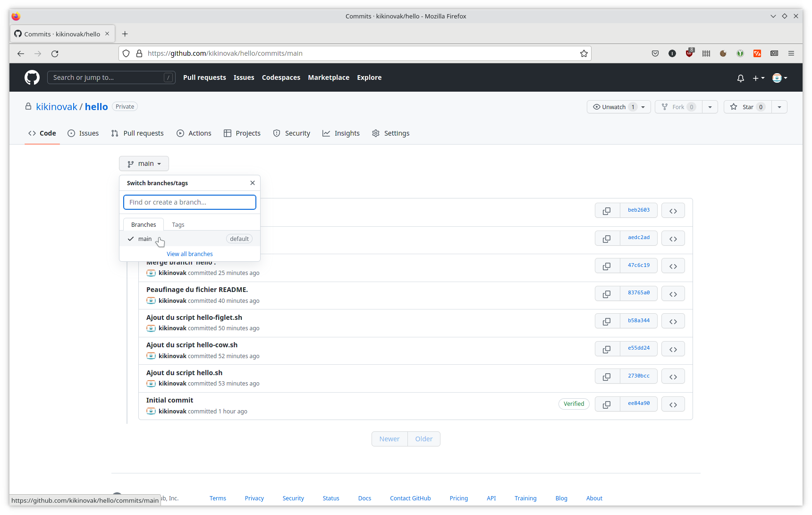Image resolution: width=812 pixels, height=515 pixels.
Task: Copy full SHA for commit beb2603
Action: point(607,211)
